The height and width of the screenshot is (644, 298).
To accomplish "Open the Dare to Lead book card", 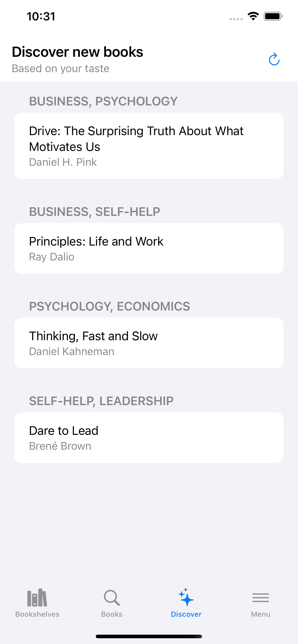I will click(149, 437).
